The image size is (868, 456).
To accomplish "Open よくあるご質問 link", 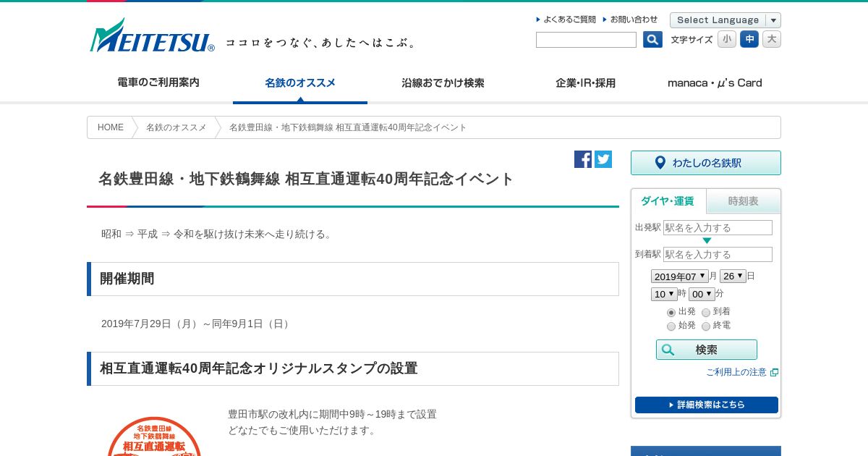I will pos(566,20).
